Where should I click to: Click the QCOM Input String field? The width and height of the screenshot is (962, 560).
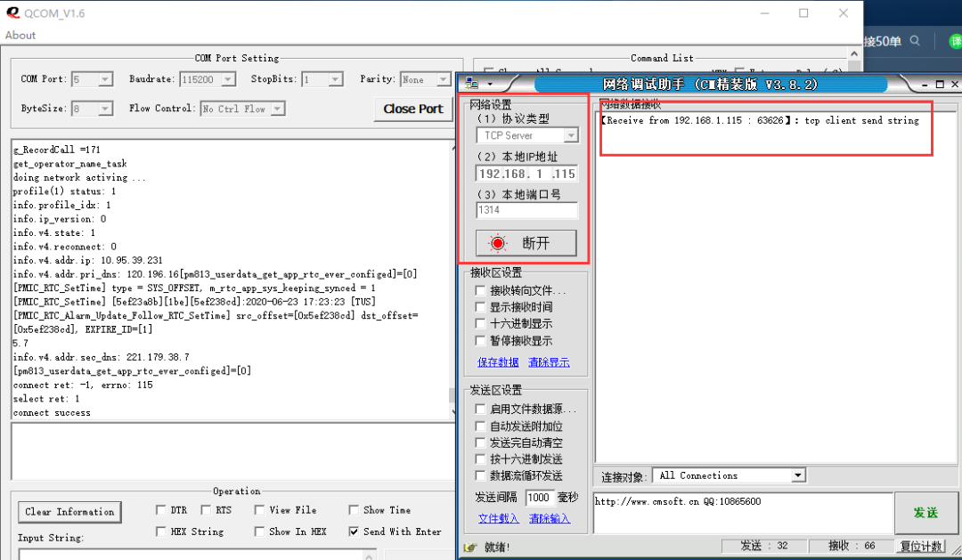[196, 555]
